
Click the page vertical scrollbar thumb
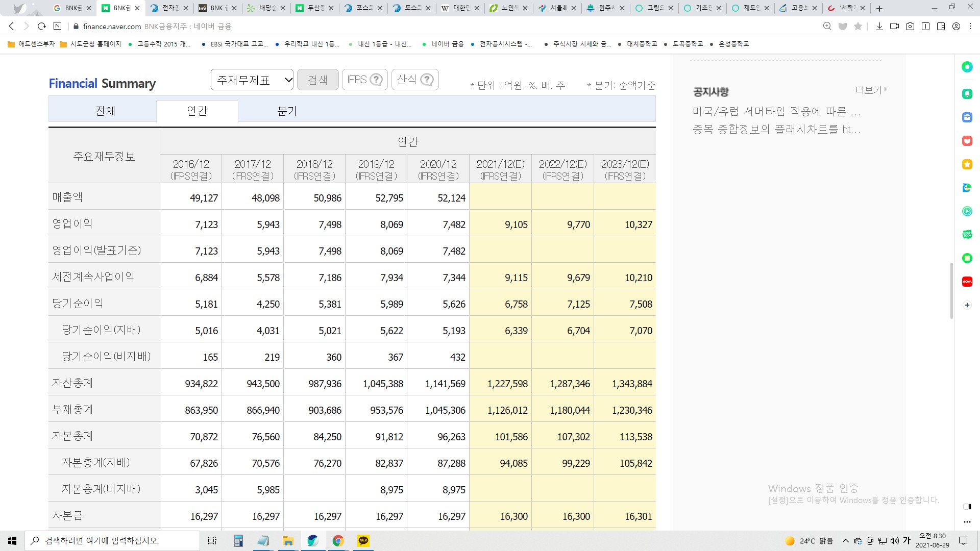click(x=951, y=291)
